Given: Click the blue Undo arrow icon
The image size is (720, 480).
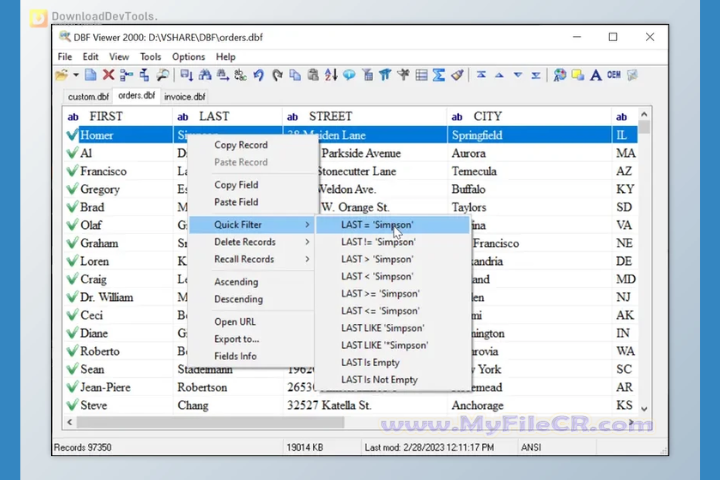Looking at the screenshot, I should click(x=259, y=75).
